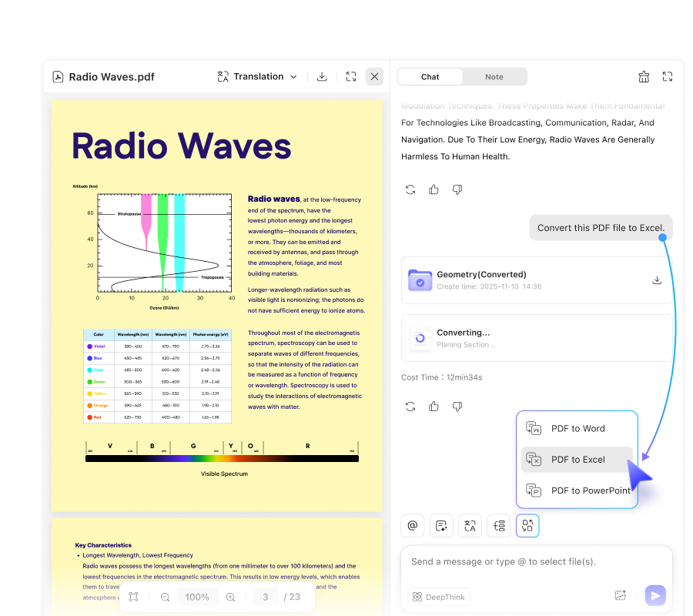Regenerate the radio waves response
Screen dimensions: 693x616
click(x=410, y=189)
